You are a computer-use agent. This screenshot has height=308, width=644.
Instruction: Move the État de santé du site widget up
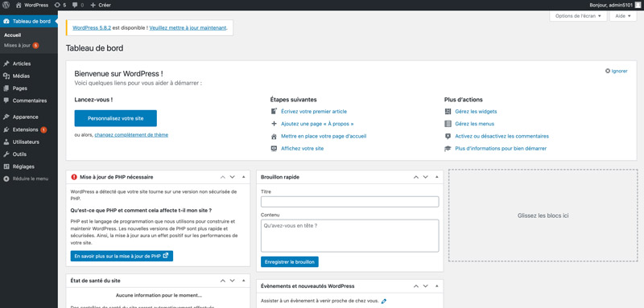point(223,281)
